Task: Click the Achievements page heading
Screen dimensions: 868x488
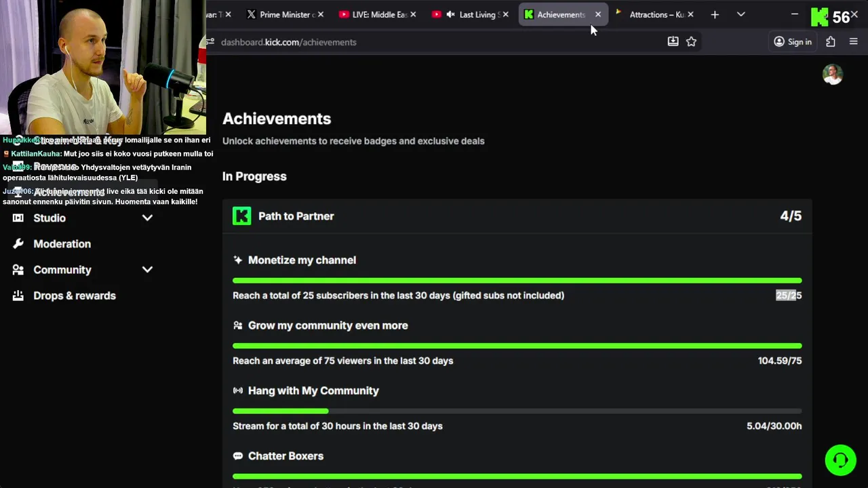Action: [x=277, y=119]
